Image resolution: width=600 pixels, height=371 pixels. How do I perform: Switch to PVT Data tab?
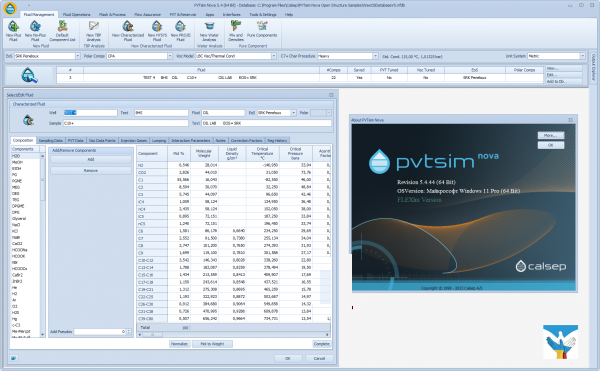coord(75,141)
